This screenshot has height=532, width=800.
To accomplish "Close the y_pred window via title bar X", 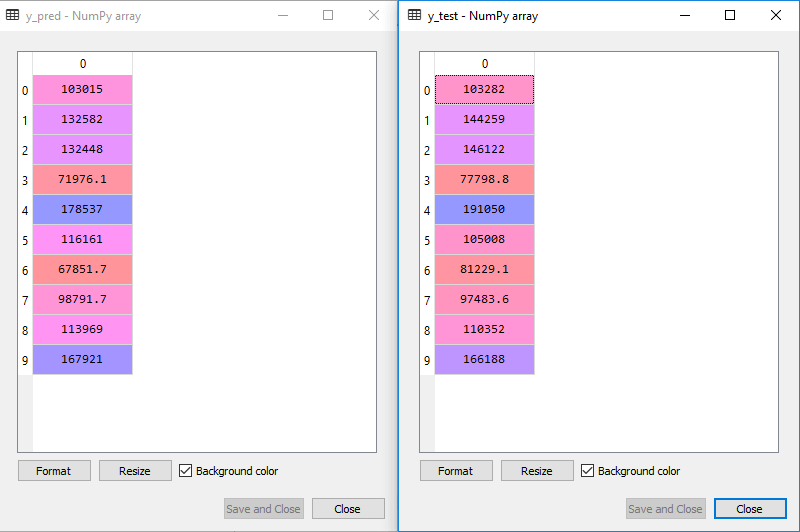I will (x=373, y=15).
